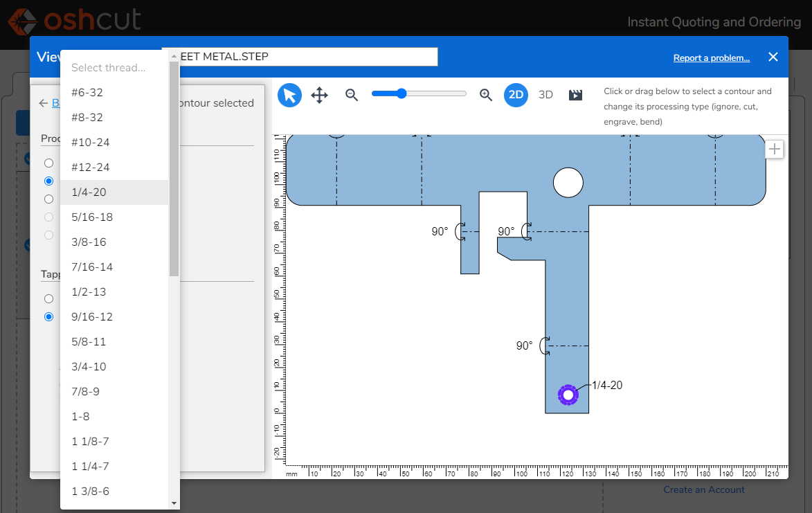
Task: Select the first tapping radio button
Action: click(x=48, y=298)
